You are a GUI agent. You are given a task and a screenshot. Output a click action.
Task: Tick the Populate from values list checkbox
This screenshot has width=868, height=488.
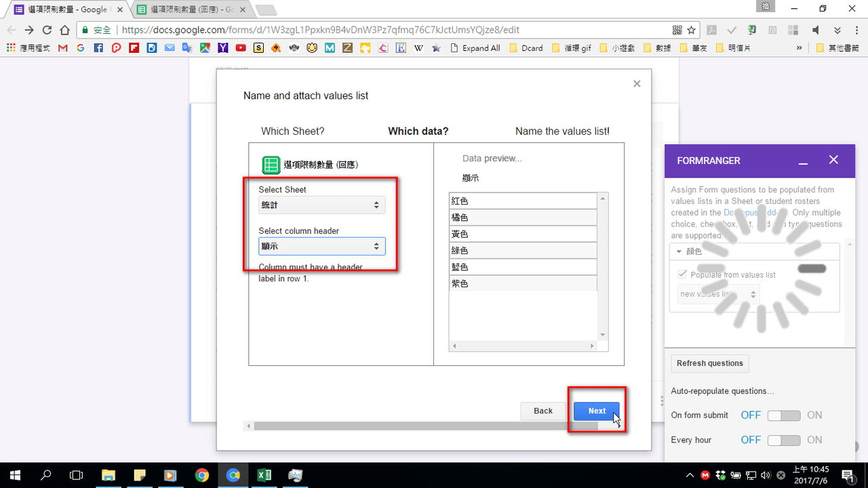(x=683, y=274)
